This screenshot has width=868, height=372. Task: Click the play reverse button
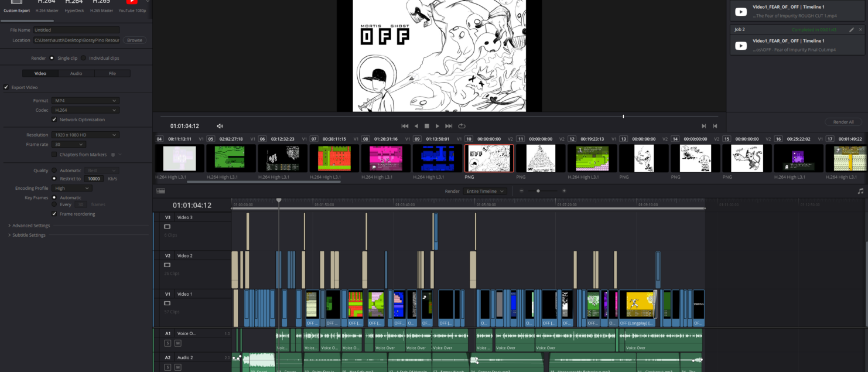[x=416, y=126]
